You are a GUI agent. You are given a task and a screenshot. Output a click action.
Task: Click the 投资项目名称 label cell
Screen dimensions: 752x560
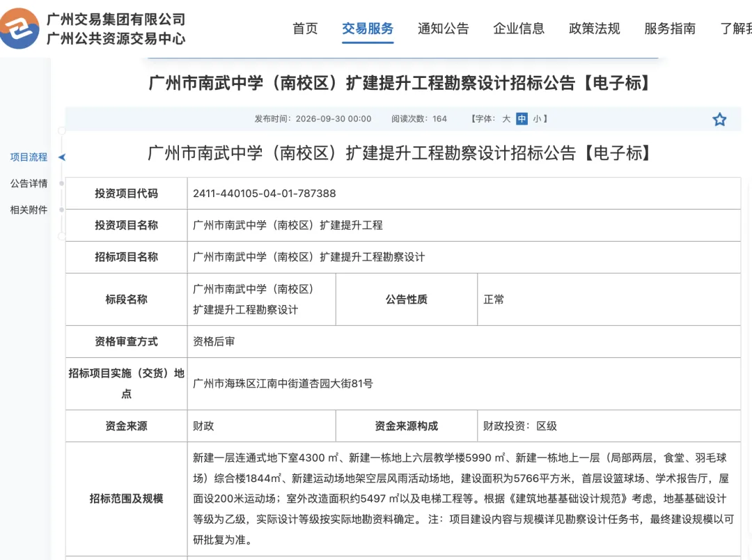(126, 225)
